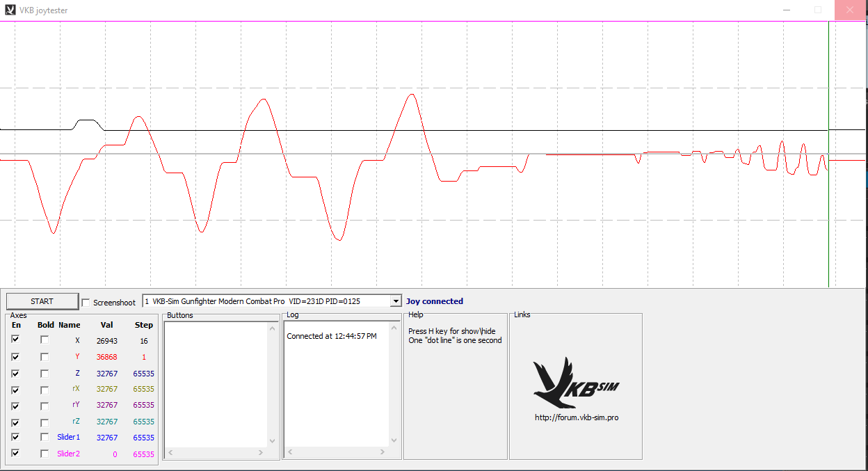868x471 pixels.
Task: Enable the Screenshoot checkbox
Action: tap(86, 302)
